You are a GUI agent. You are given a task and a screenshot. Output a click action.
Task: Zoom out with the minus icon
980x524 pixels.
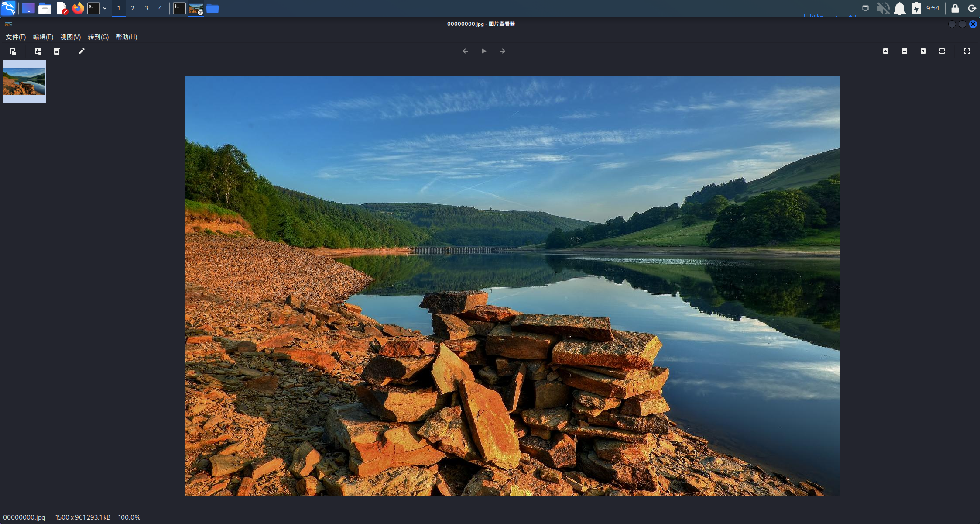click(905, 52)
